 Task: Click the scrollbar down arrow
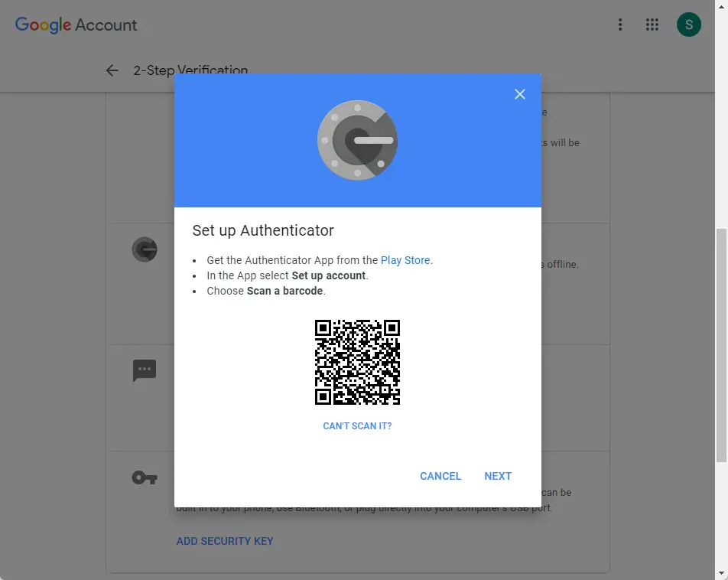pos(721,573)
